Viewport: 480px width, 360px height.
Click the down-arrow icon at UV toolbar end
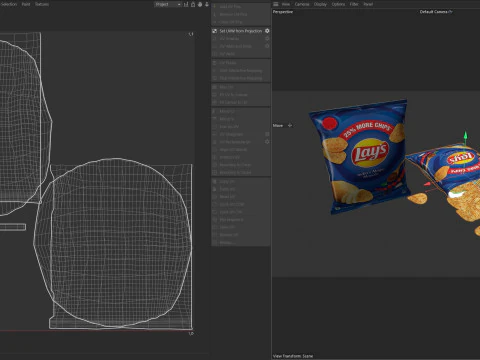pyautogui.click(x=207, y=4)
